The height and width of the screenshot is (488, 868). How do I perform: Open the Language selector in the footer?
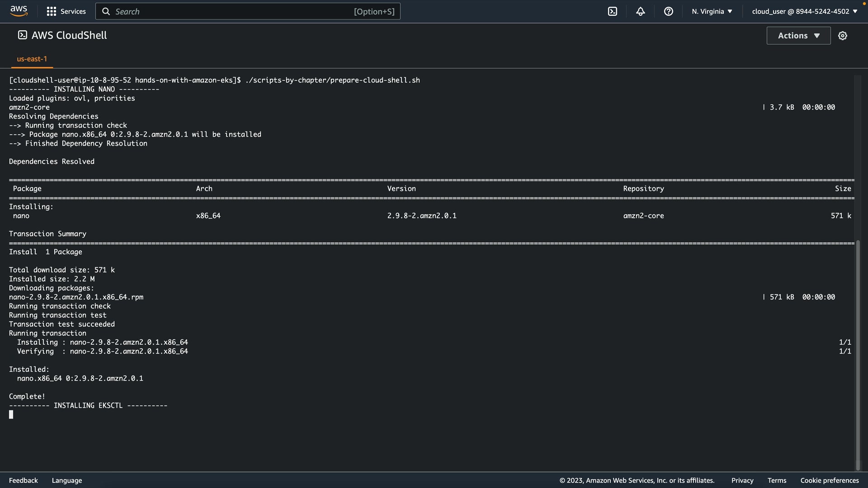[x=67, y=480]
